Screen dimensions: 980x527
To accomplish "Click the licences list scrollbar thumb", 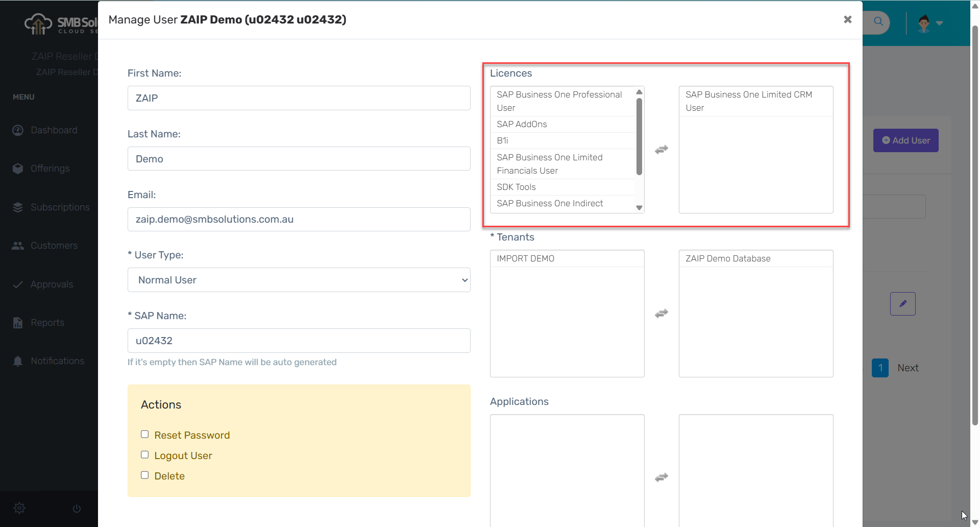I will 639,136.
